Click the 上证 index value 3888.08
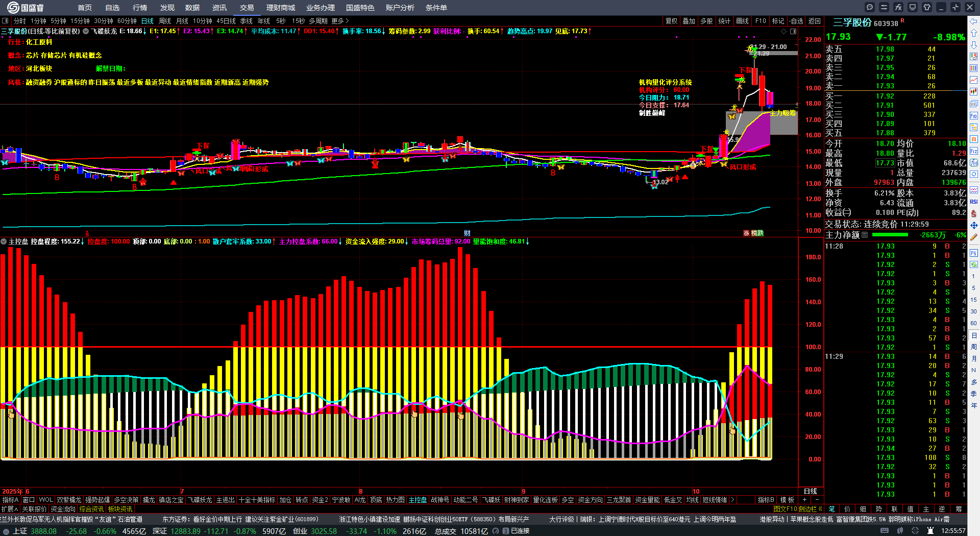This screenshot has width=980, height=536. [x=43, y=531]
